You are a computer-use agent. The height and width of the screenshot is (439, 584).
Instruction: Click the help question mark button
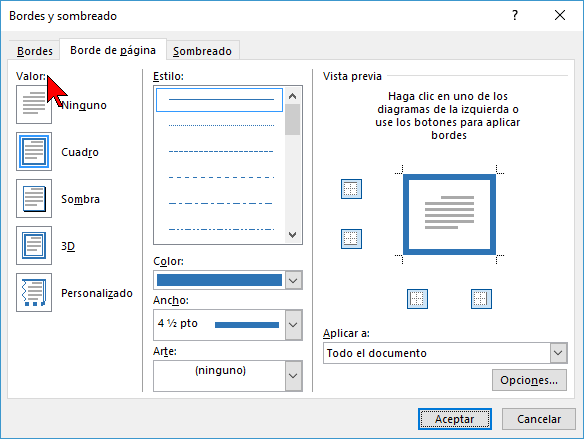(x=515, y=15)
